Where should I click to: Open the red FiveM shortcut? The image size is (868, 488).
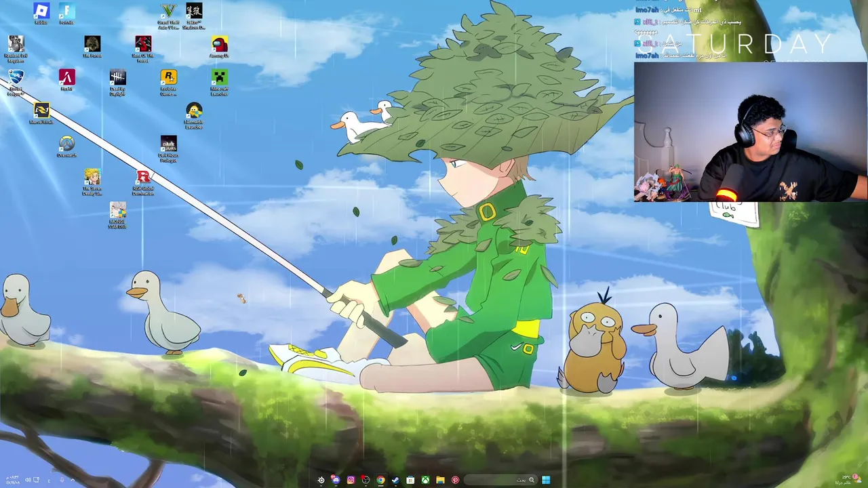[66, 80]
